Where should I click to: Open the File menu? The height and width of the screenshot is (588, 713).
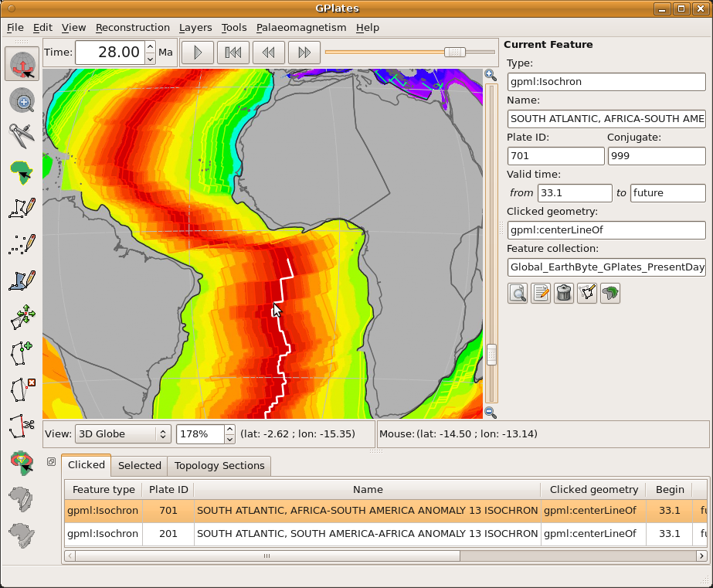[x=15, y=28]
